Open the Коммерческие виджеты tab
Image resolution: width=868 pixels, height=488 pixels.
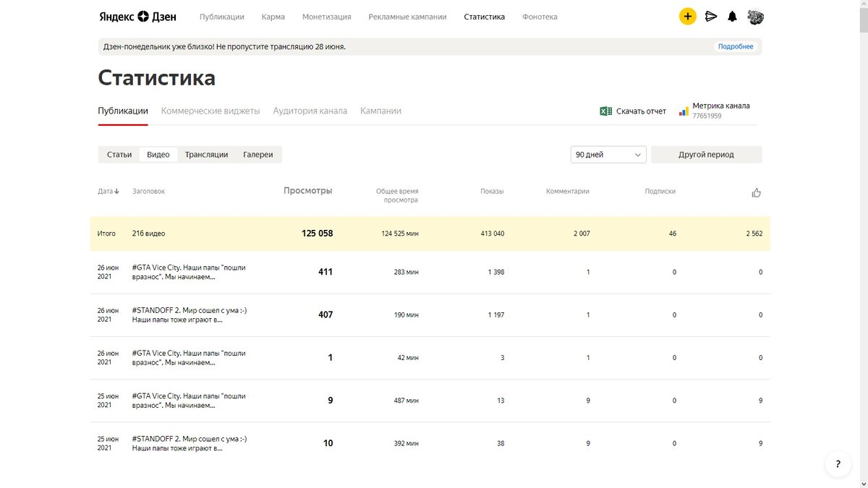tap(210, 111)
